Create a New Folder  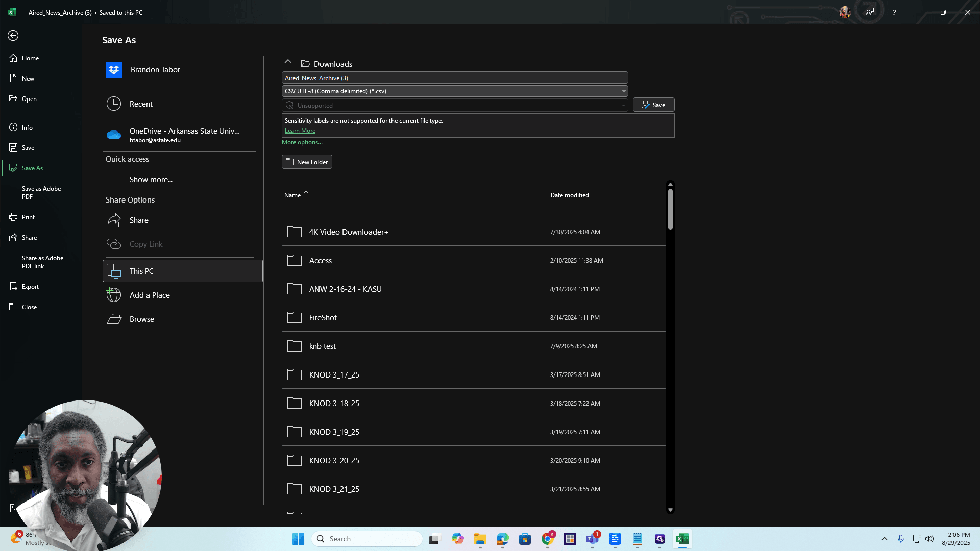(x=307, y=162)
